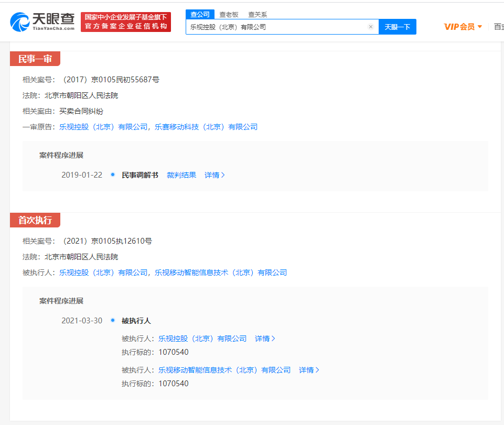
Task: Open 详情 for the 民事调解书 entry
Action: click(x=215, y=175)
